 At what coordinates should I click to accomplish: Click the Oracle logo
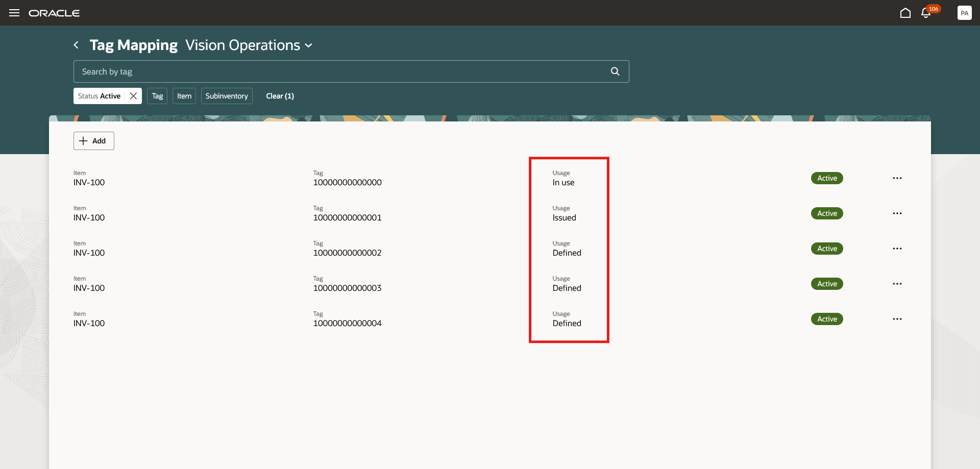tap(55, 13)
